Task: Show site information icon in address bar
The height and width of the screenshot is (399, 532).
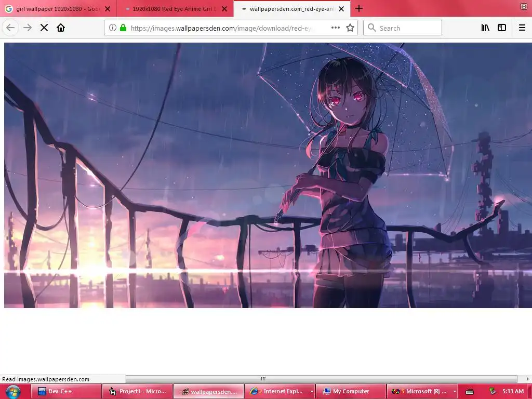Action: [113, 28]
